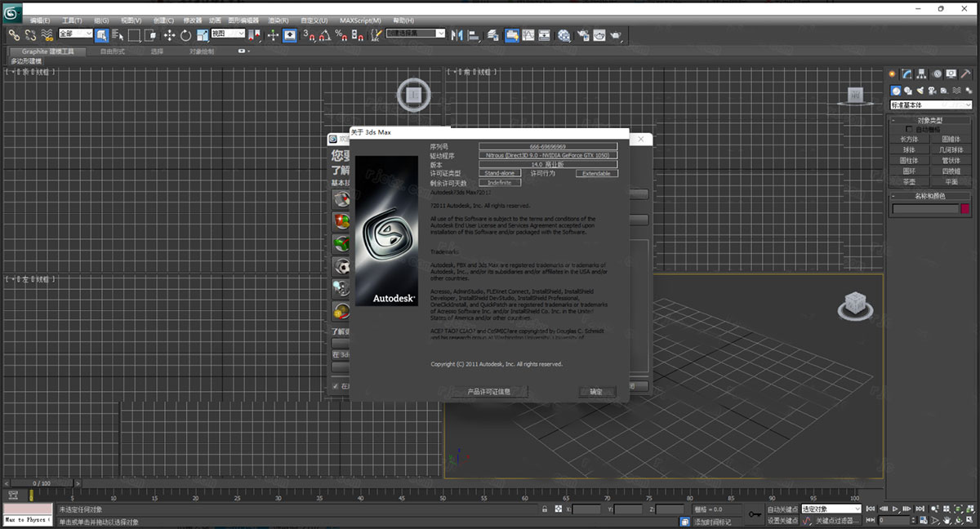
Task: Activate the Select and Rotate tool
Action: point(185,35)
